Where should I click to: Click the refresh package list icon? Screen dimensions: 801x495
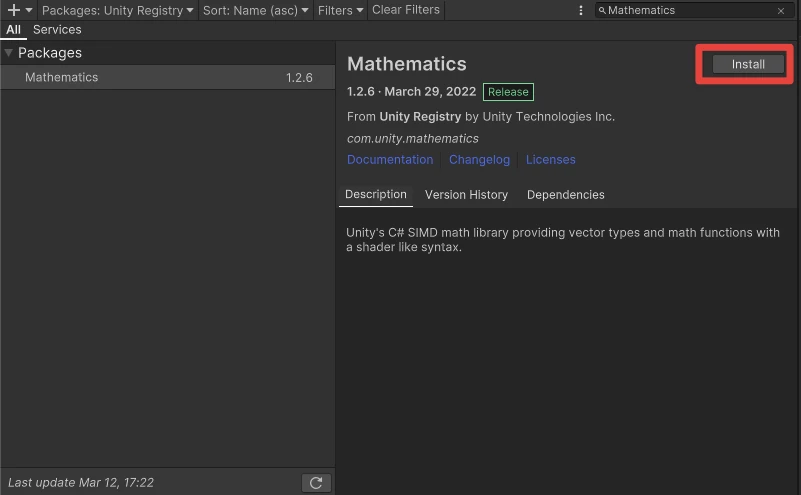pyautogui.click(x=316, y=483)
